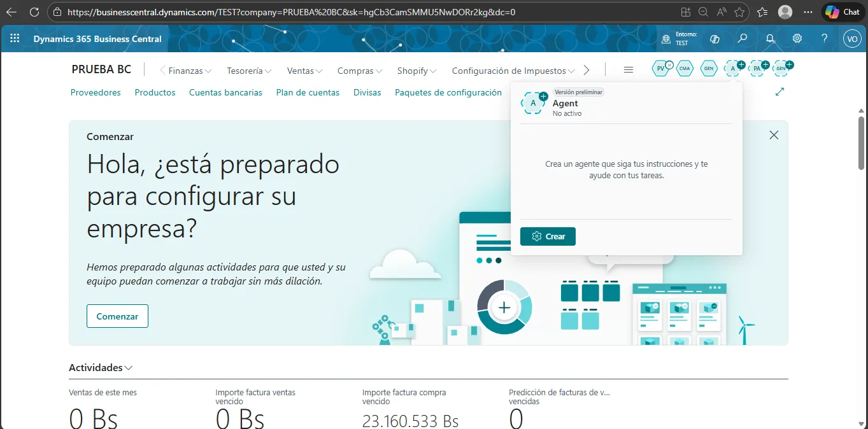Viewport: 868px width, 429px height.
Task: Open the Shopify navigation menu
Action: 416,71
